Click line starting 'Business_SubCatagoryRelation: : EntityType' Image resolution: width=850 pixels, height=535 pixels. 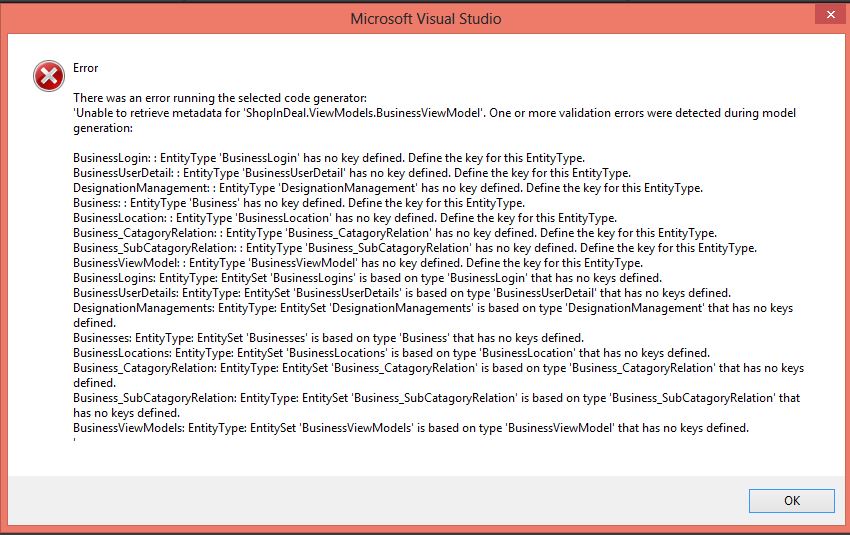pyautogui.click(x=415, y=248)
